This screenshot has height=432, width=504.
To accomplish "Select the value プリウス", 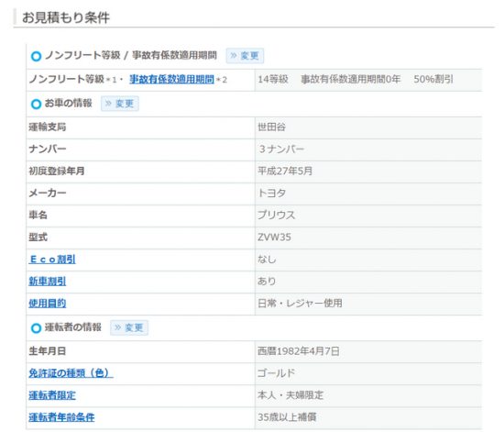I will 277,215.
